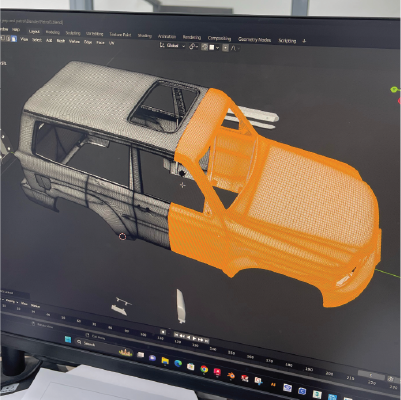The image size is (401, 400).
Task: Open the Layout workspace tab
Action: click(34, 31)
